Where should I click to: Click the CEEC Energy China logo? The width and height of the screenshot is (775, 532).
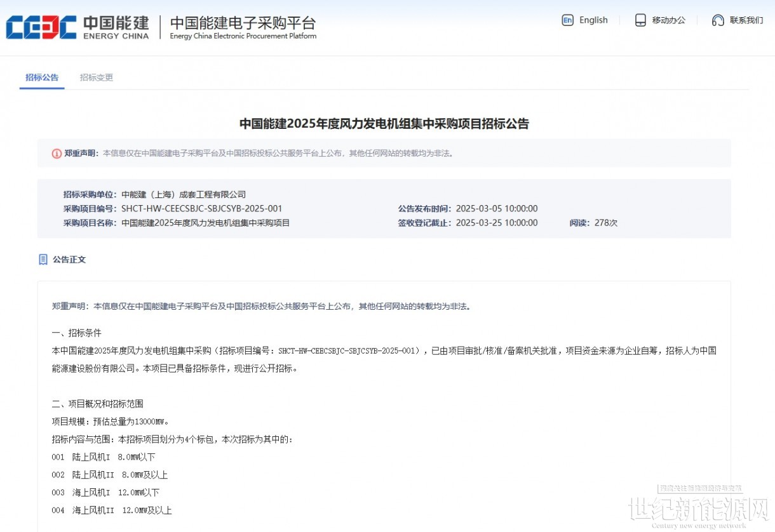(77, 27)
